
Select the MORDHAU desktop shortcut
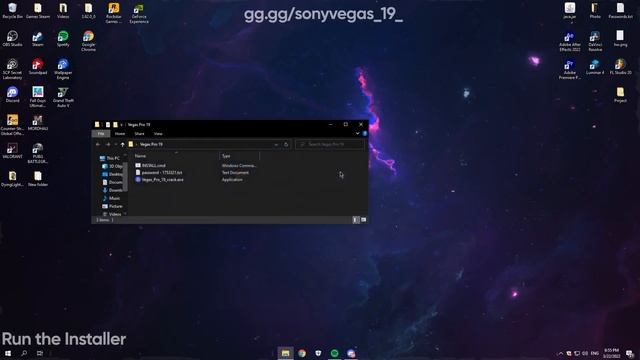(38, 123)
